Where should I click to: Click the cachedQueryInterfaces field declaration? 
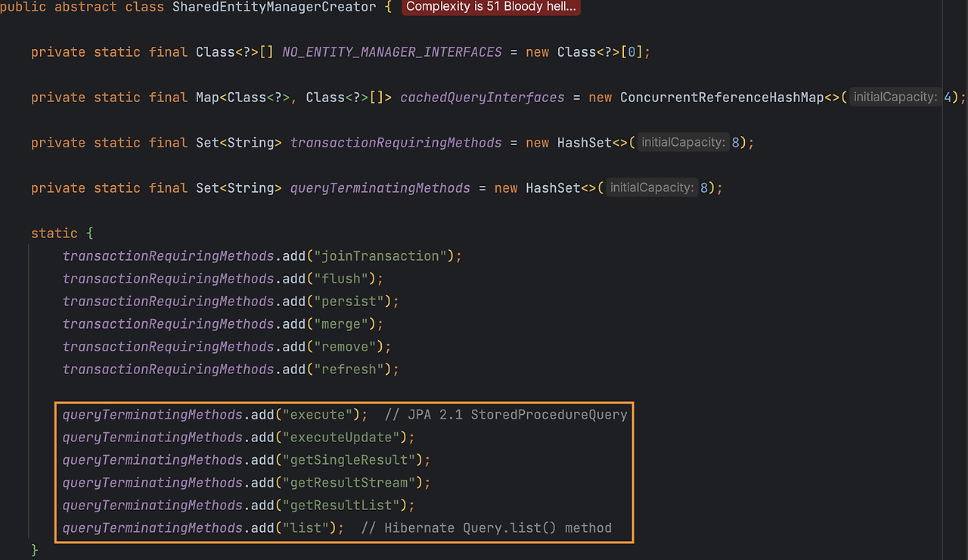click(x=482, y=97)
